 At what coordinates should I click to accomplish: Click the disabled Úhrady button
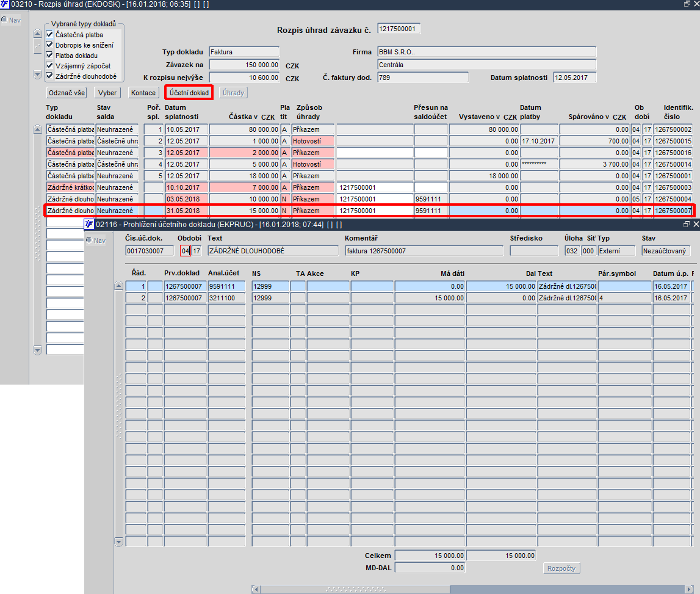click(x=234, y=93)
